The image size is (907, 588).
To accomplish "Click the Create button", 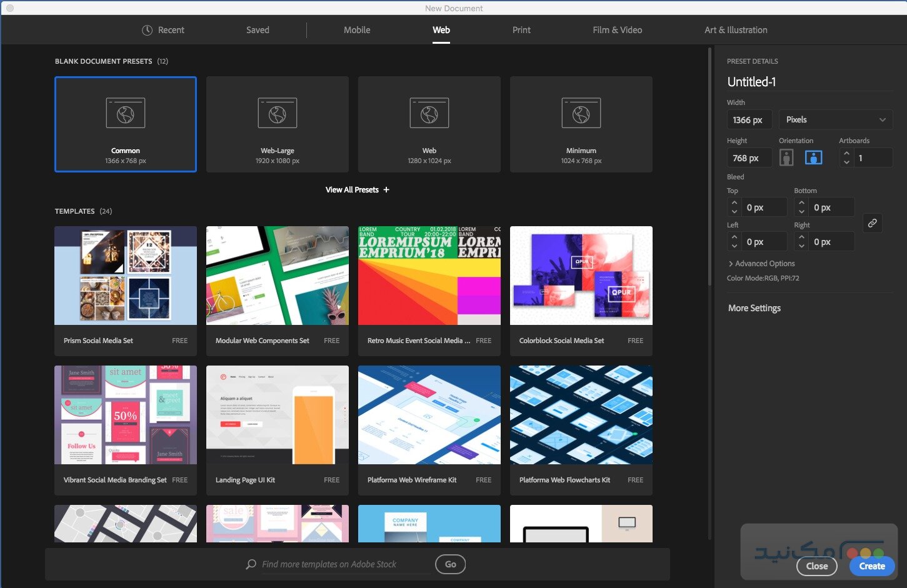I will point(871,566).
